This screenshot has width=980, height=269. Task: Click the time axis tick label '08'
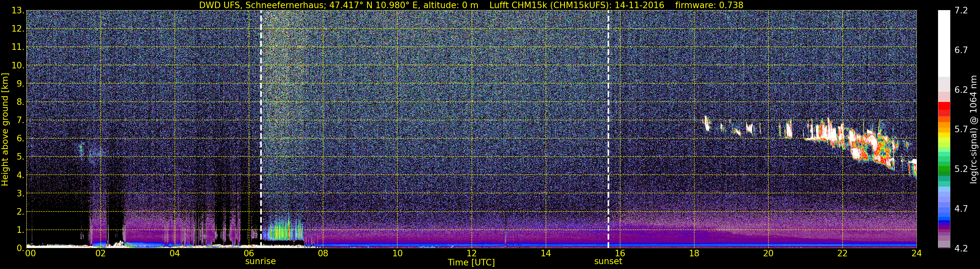(x=323, y=254)
